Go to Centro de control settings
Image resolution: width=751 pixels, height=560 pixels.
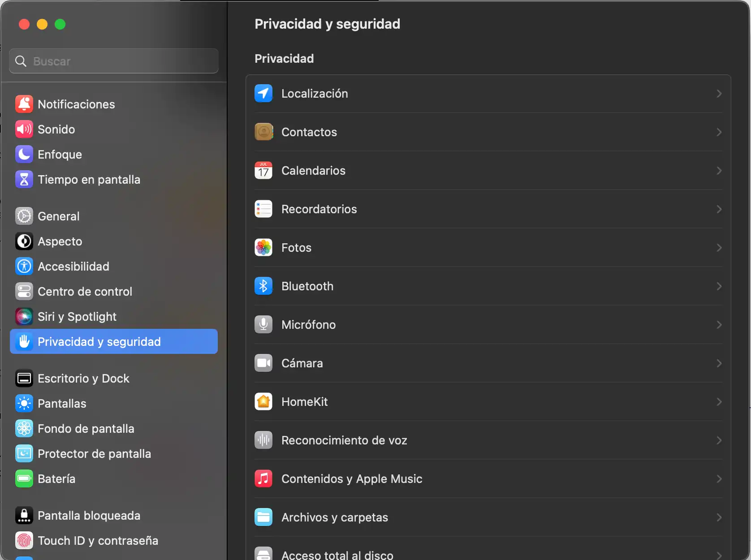click(x=85, y=292)
